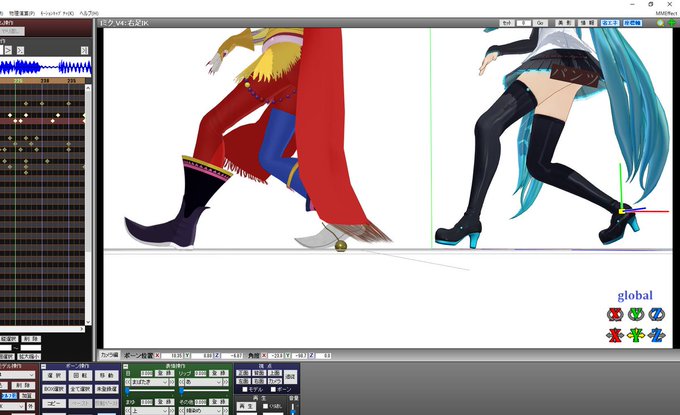The height and width of the screenshot is (415, 680).
Task: Jump to last frame with '>|' button
Action: tap(85, 50)
